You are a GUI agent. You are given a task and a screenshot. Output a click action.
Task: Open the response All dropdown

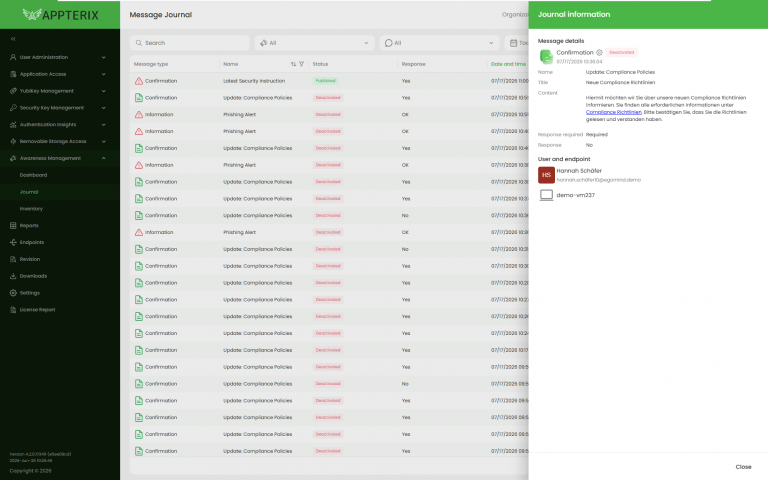tap(439, 43)
